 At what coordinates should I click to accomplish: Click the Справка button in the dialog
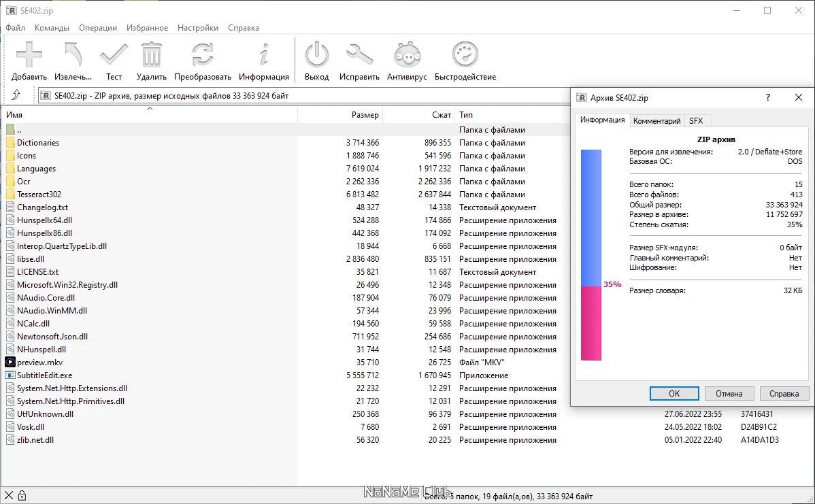click(x=784, y=393)
